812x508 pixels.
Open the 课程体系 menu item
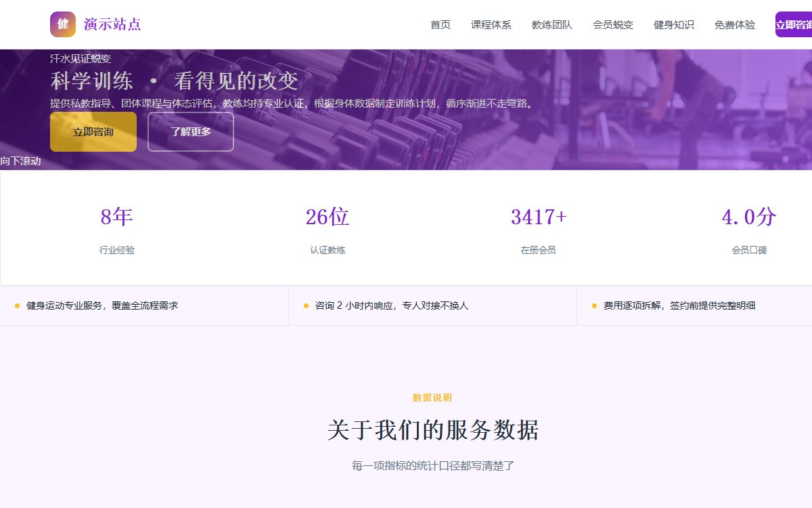click(x=491, y=25)
